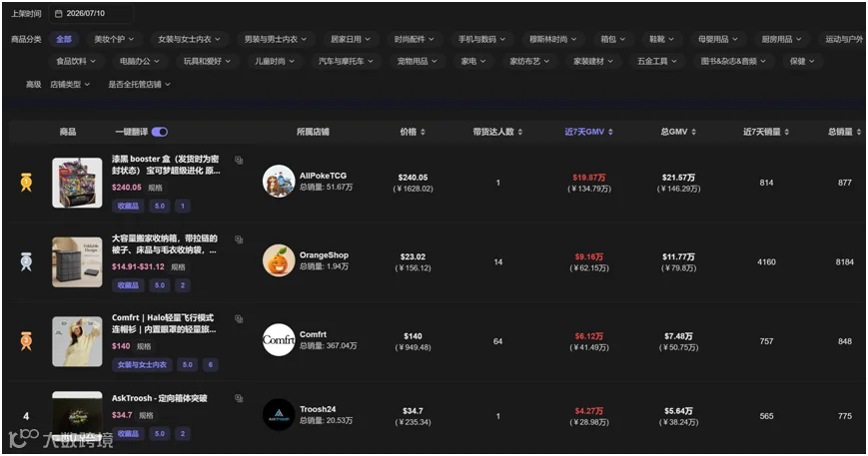Copy title of the 大容量搬家收纳箱 product
The width and height of the screenshot is (868, 456).
[239, 239]
